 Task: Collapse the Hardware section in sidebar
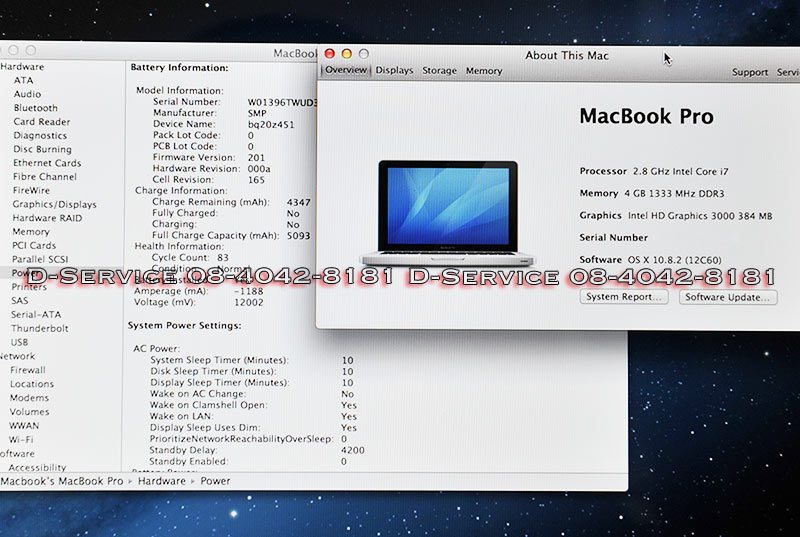[22, 67]
